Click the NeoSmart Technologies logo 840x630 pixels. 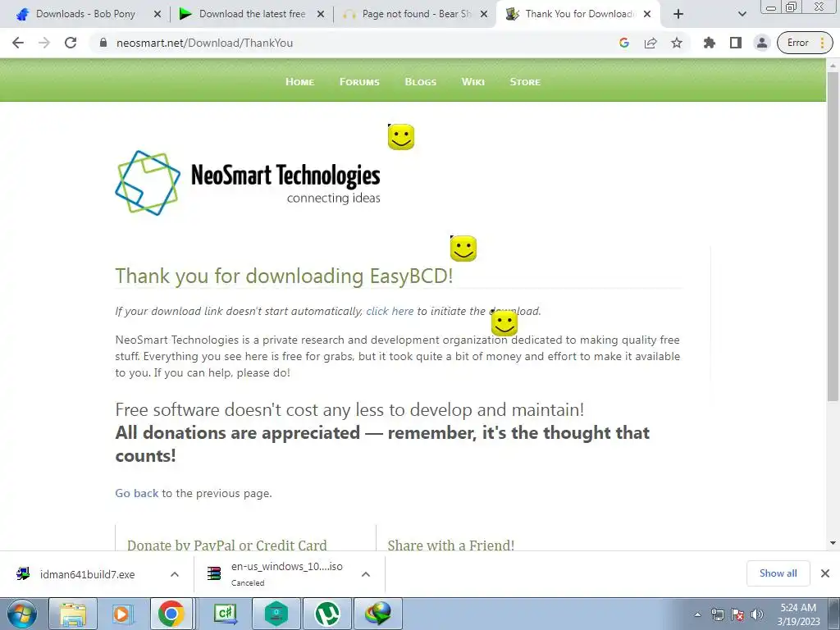tap(248, 183)
